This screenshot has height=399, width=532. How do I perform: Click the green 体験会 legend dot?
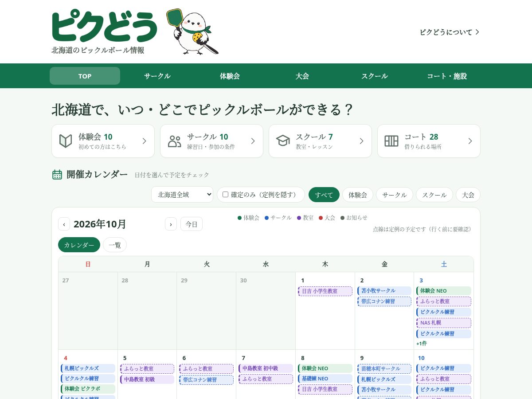(x=240, y=218)
